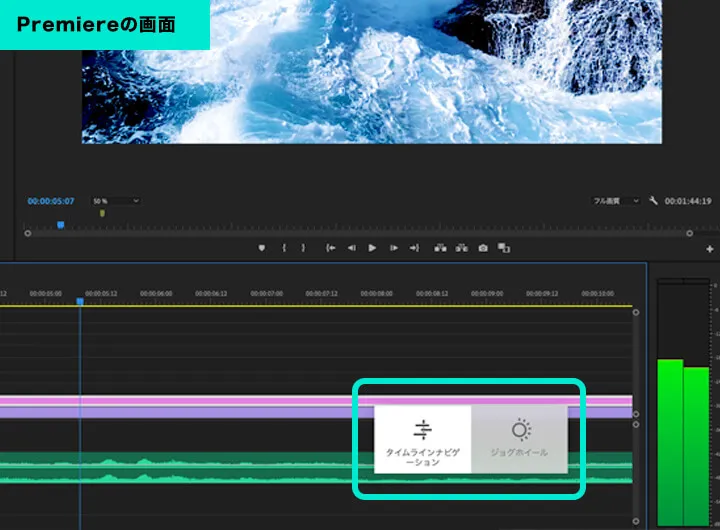Step forward one frame
The image size is (720, 530).
tap(394, 248)
